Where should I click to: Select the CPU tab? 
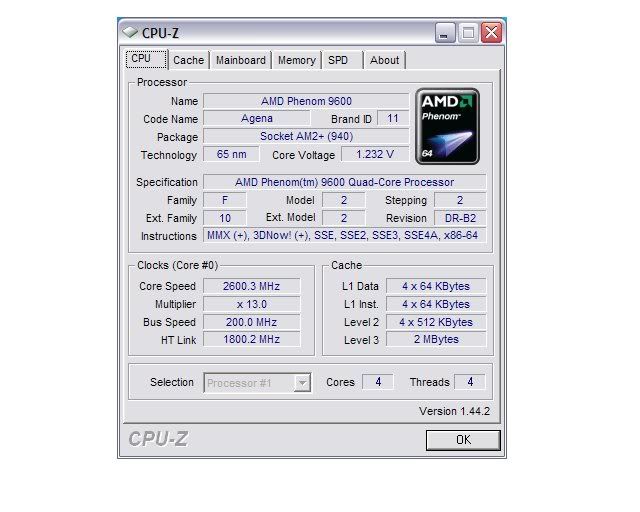point(146,59)
